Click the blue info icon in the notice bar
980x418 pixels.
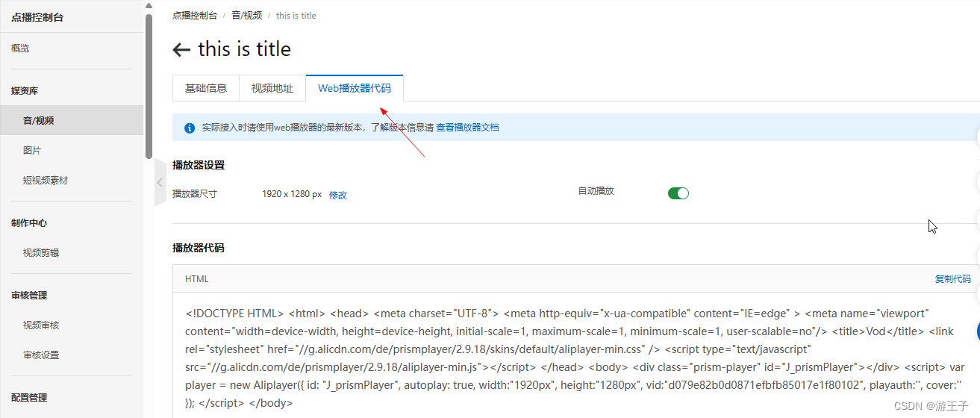click(190, 128)
